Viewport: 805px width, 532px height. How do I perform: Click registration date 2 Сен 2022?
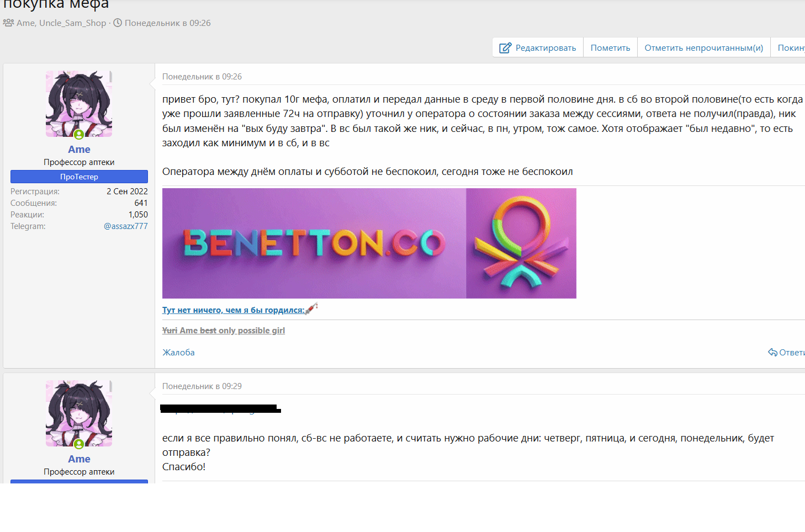(x=127, y=191)
